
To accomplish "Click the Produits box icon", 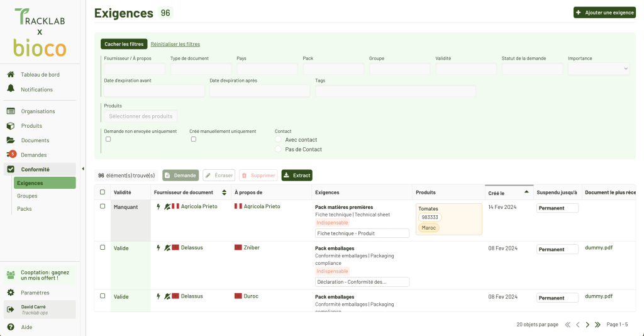I will tap(11, 126).
